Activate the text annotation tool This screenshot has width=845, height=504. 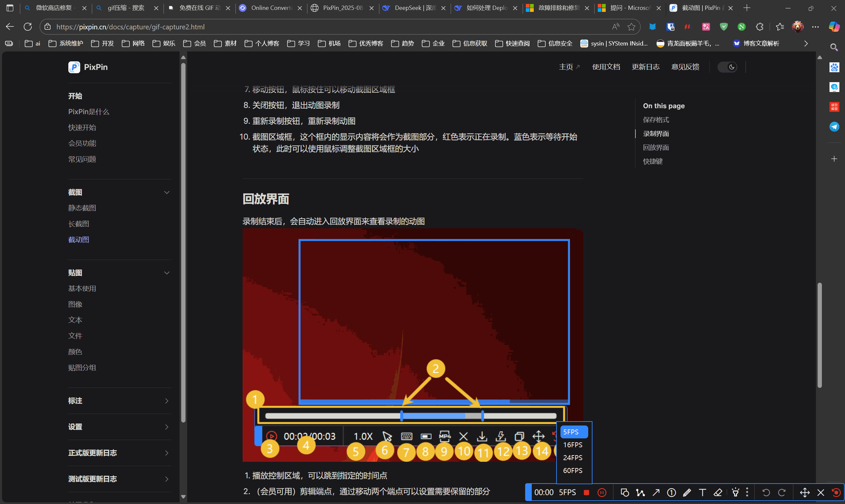pyautogui.click(x=702, y=492)
